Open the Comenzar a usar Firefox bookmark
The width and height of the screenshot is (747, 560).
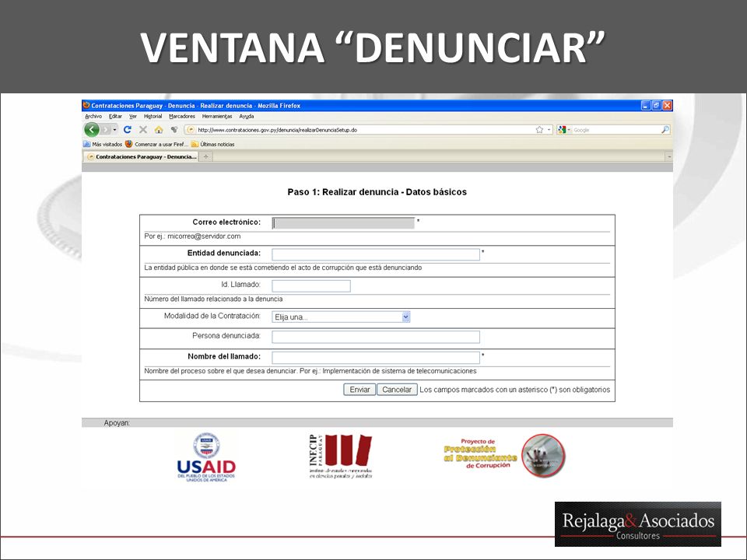156,144
